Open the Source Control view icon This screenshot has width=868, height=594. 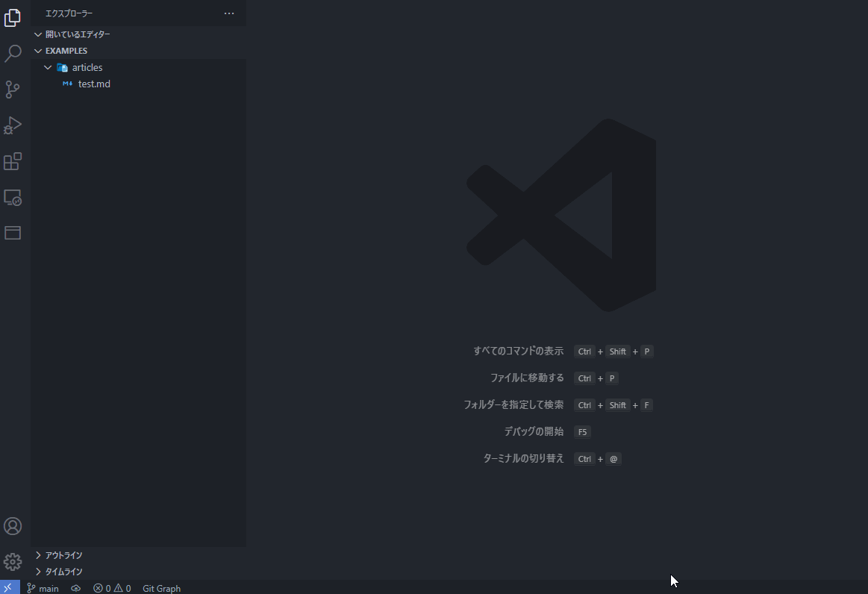[x=13, y=90]
